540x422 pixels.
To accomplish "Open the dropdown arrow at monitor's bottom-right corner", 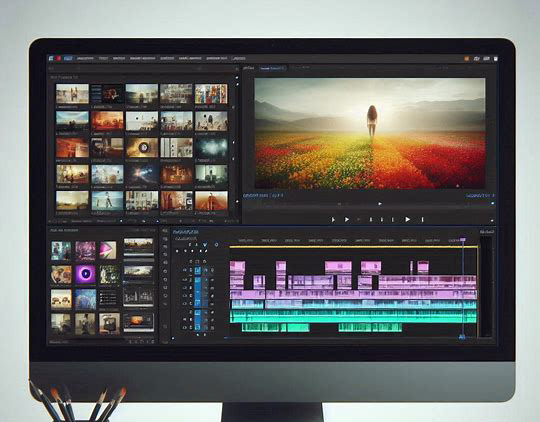I will tap(492, 220).
